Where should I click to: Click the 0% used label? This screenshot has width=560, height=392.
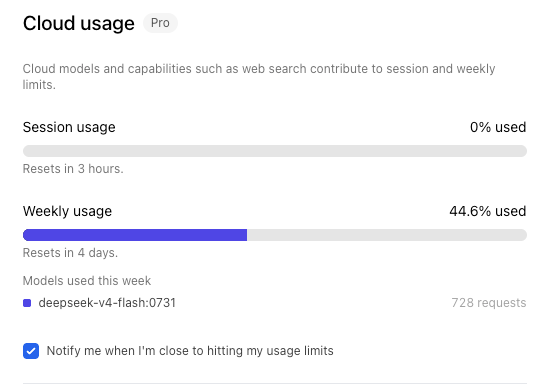(498, 127)
